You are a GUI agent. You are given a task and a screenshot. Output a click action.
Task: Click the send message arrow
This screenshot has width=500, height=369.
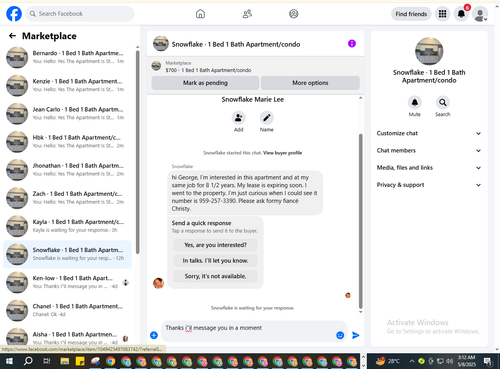coord(356,335)
